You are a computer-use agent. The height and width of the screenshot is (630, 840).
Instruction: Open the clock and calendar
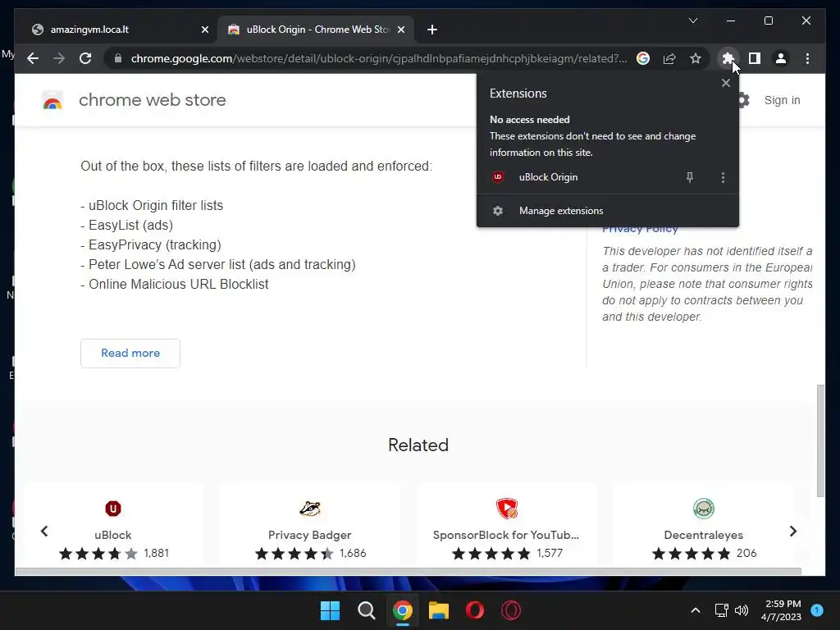(781, 610)
